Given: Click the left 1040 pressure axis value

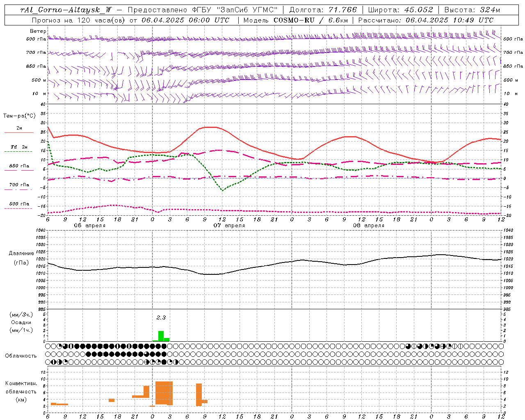Looking at the screenshot, I should click(x=41, y=230).
